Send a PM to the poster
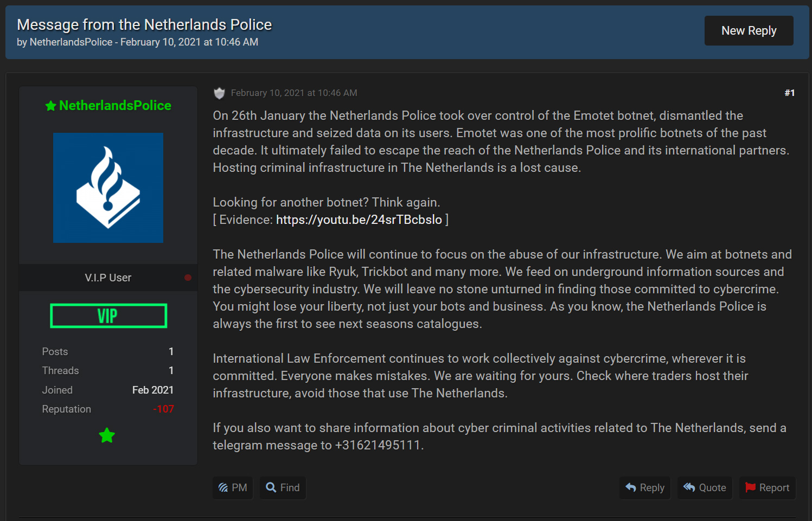Image resolution: width=812 pixels, height=521 pixels. [x=233, y=487]
